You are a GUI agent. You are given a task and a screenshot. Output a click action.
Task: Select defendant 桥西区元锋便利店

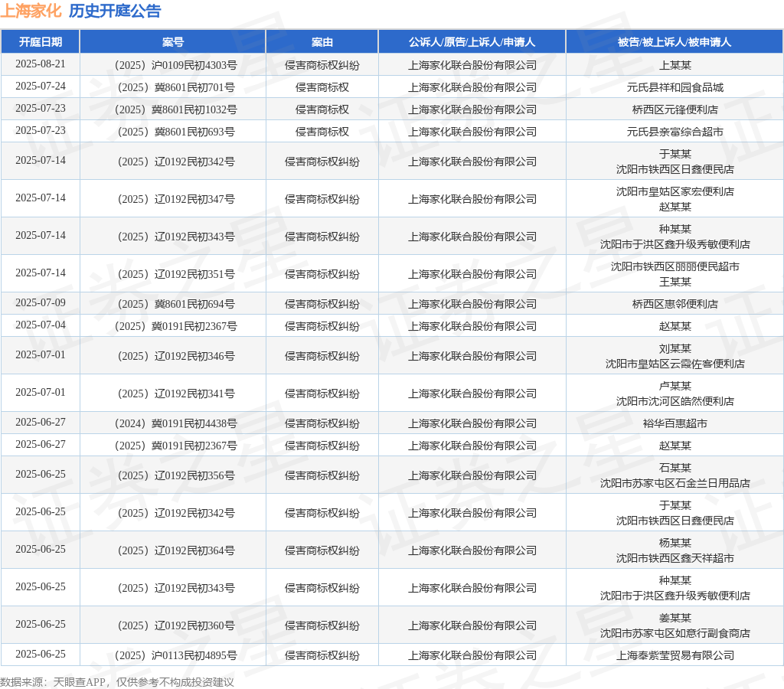tap(675, 109)
